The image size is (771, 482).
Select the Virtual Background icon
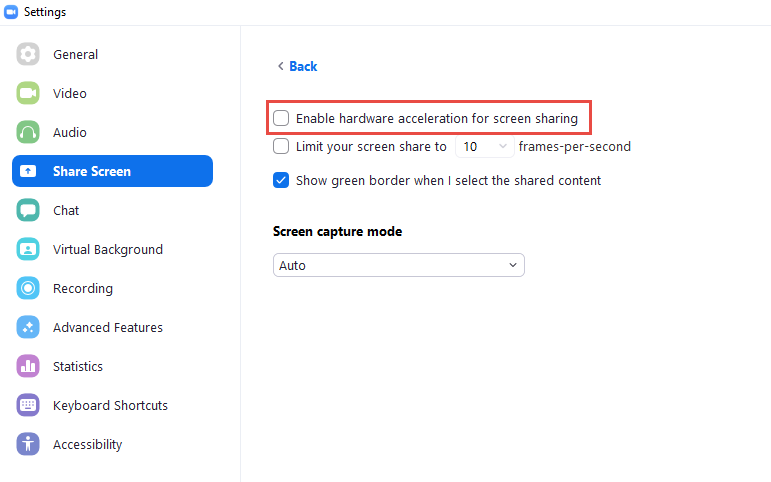(28, 249)
